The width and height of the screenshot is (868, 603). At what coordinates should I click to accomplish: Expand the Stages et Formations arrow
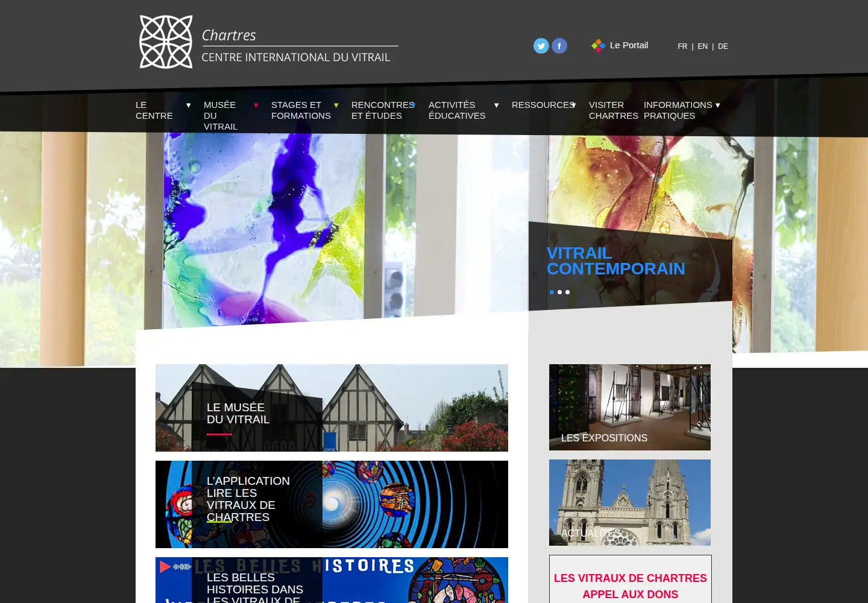coord(336,106)
